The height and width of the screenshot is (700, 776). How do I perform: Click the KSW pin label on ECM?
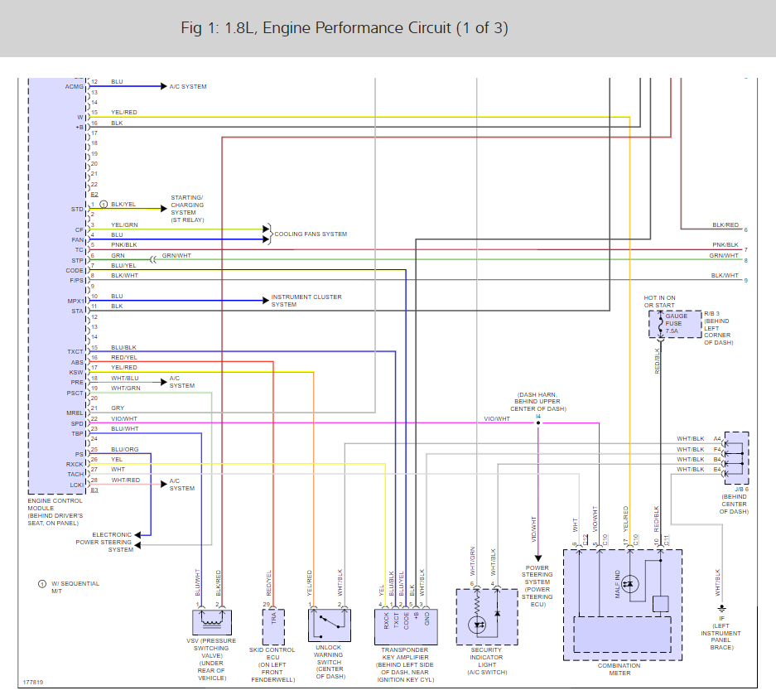tap(76, 372)
